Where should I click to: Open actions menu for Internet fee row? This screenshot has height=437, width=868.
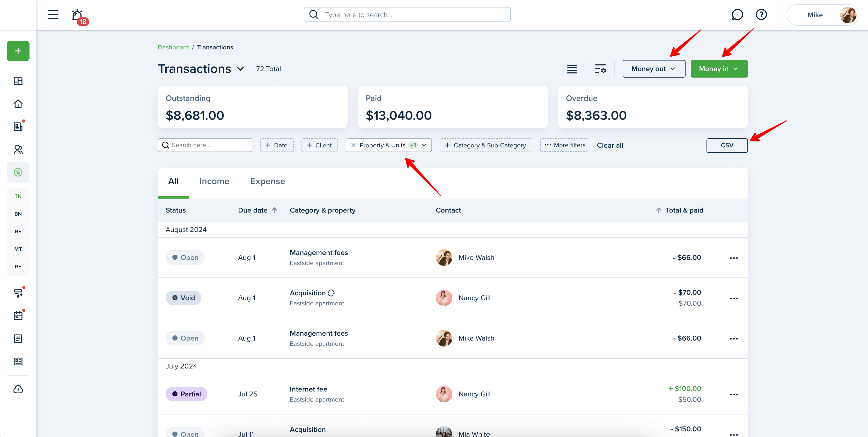pyautogui.click(x=734, y=395)
